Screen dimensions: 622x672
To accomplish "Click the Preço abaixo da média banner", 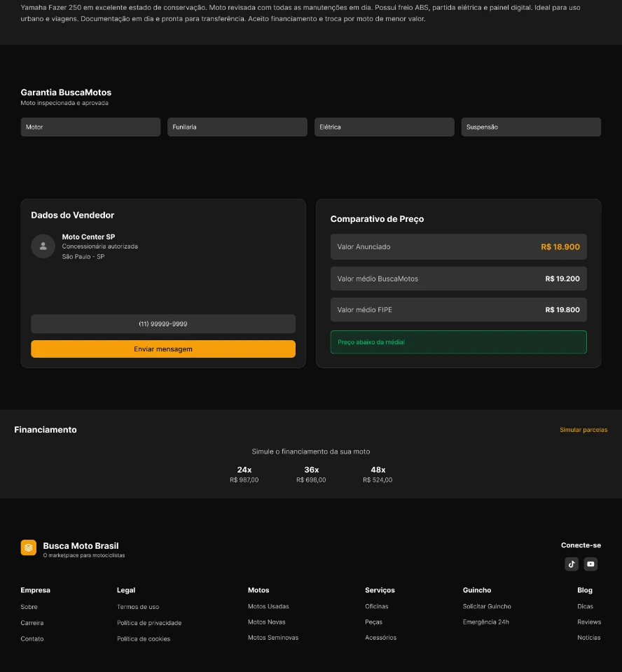I will point(459,342).
